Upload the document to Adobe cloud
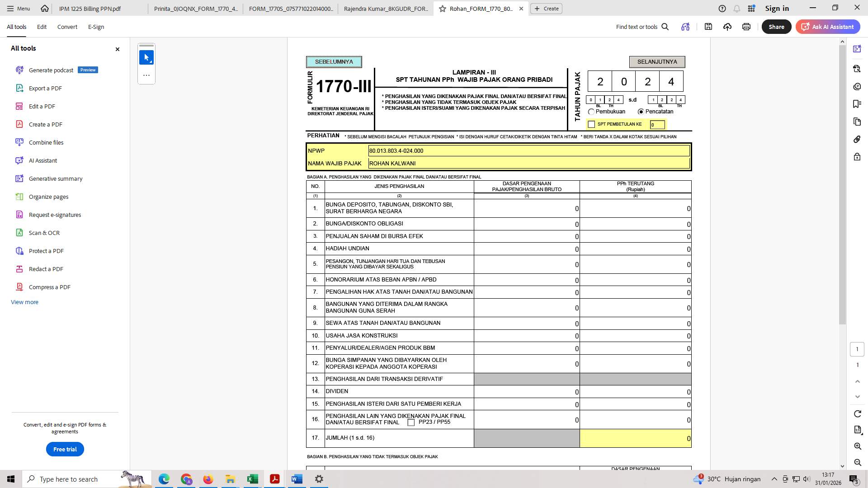The image size is (868, 488). click(727, 27)
